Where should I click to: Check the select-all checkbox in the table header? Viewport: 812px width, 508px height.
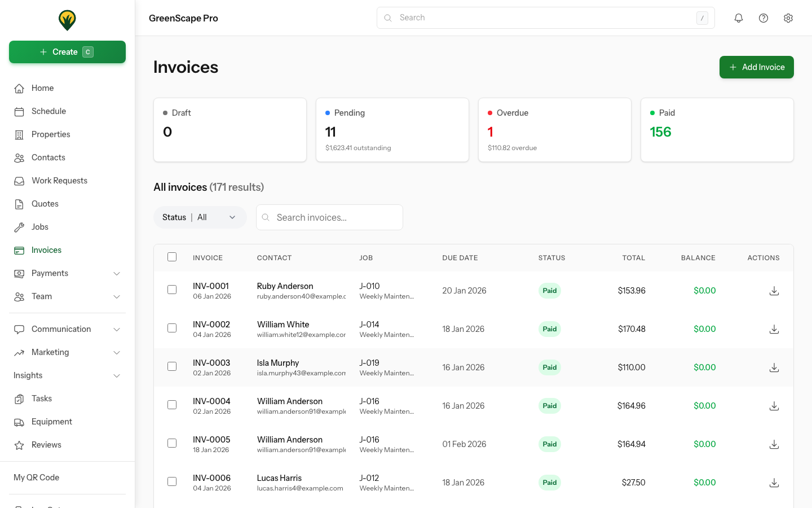[172, 256]
